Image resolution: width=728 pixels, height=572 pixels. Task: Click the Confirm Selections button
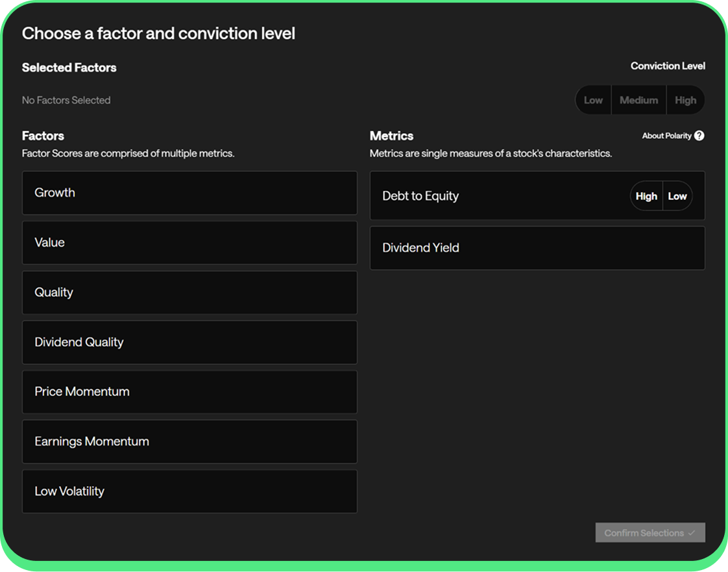[650, 532]
